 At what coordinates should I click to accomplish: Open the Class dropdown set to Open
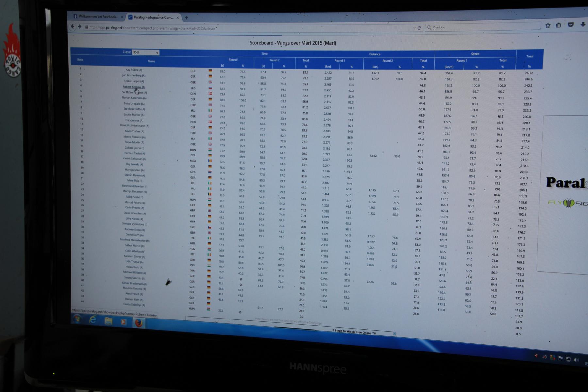click(145, 52)
